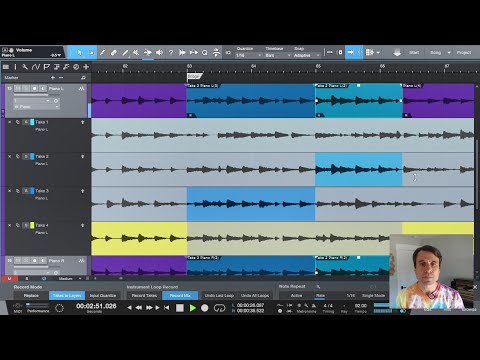Switch to the Song page
This screenshot has width=480, height=360.
(435, 53)
